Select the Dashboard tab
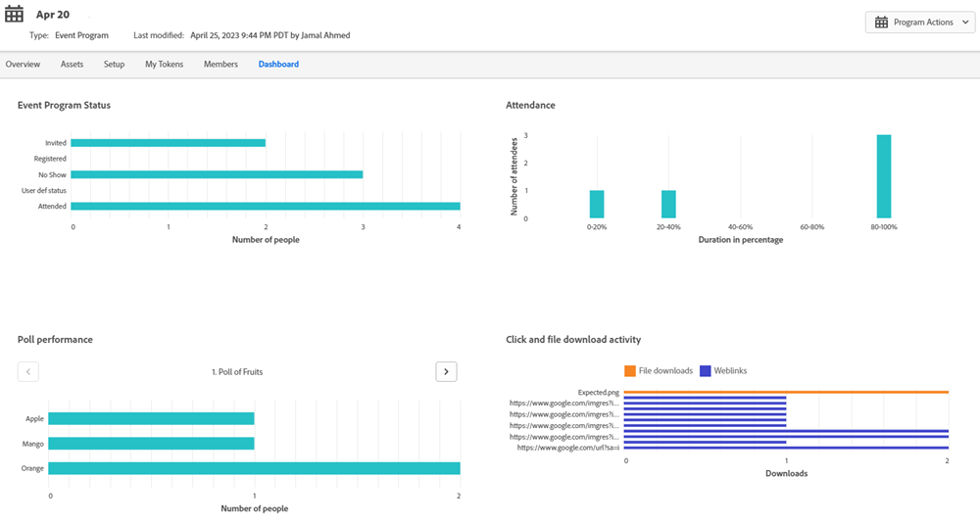Screen dimensions: 980x524 pos(278,65)
